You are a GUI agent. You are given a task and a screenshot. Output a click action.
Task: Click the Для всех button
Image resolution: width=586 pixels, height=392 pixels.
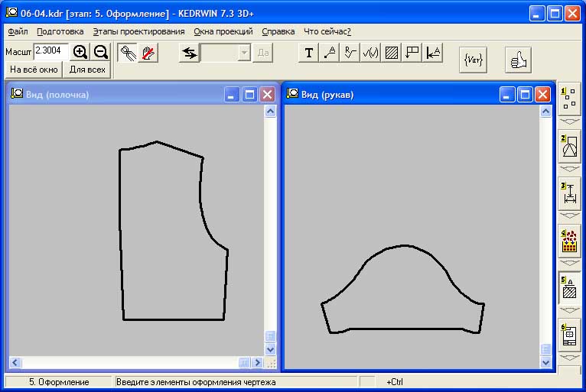87,70
